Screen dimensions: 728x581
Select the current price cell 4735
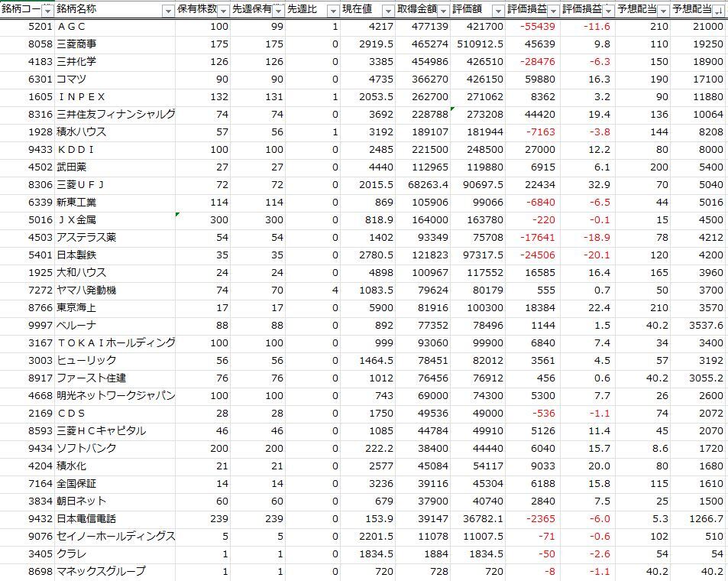coord(367,80)
